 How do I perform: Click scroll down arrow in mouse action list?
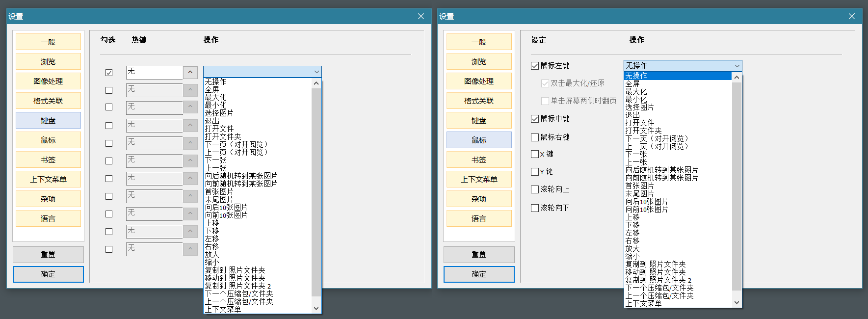coord(736,303)
